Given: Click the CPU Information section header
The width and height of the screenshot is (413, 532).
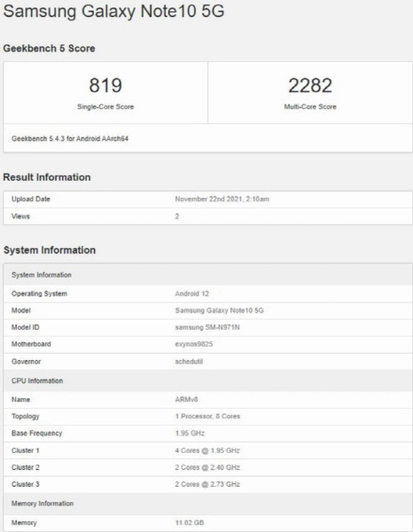Looking at the screenshot, I should [208, 380].
